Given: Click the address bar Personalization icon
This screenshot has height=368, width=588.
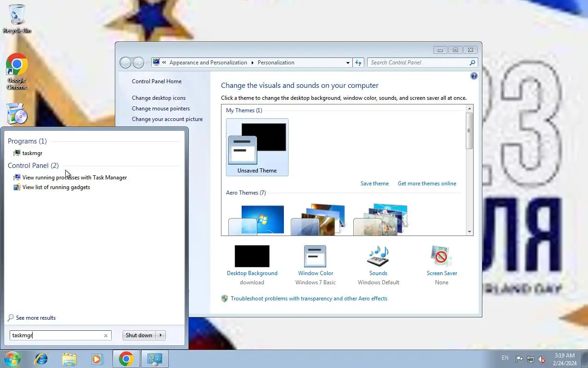Looking at the screenshot, I should [156, 63].
